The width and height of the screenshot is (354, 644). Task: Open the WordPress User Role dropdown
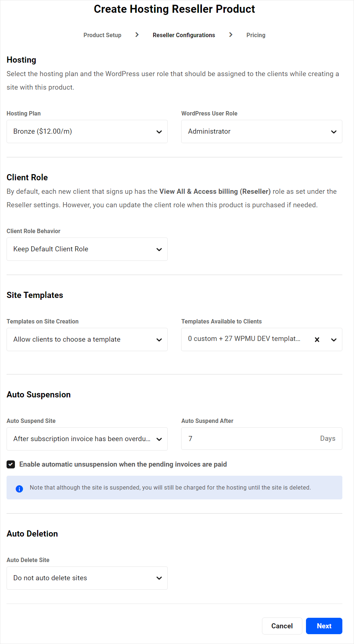point(262,131)
